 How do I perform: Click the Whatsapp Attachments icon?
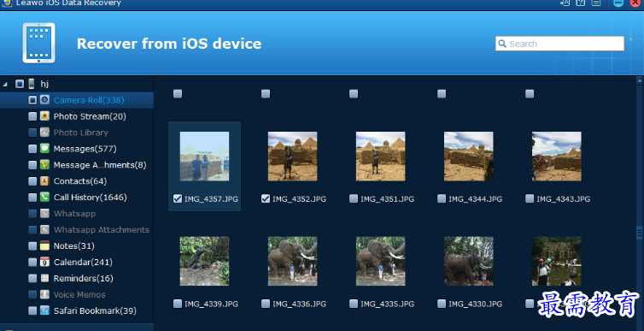pos(44,229)
